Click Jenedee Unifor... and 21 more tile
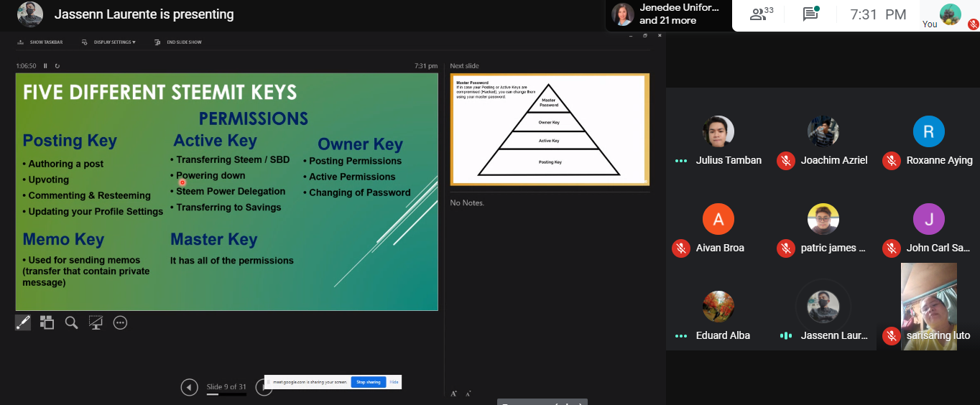 click(x=668, y=14)
